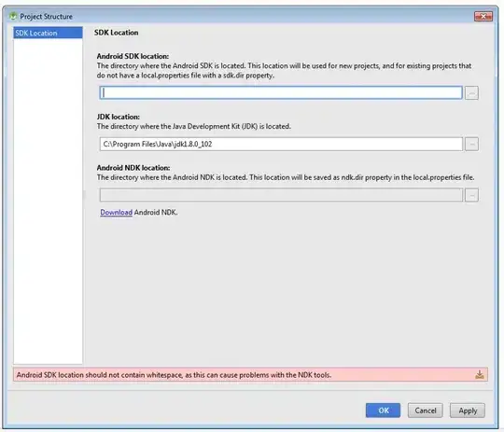Browse for Android SDK location folder
Screen dimensions: 504x432
pos(471,93)
